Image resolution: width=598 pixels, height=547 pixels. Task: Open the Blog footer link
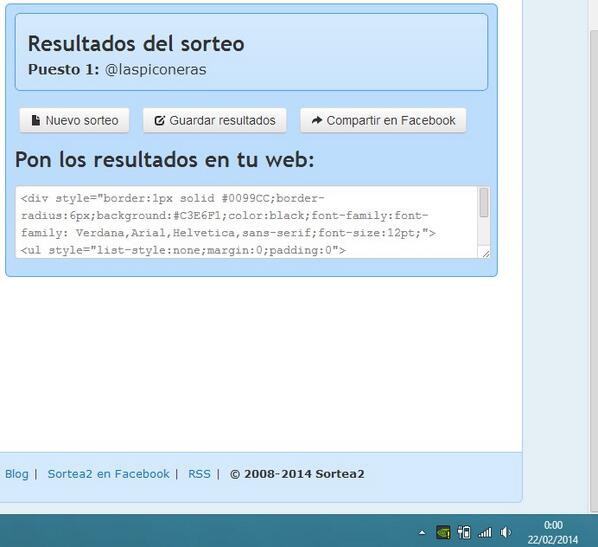tap(17, 474)
